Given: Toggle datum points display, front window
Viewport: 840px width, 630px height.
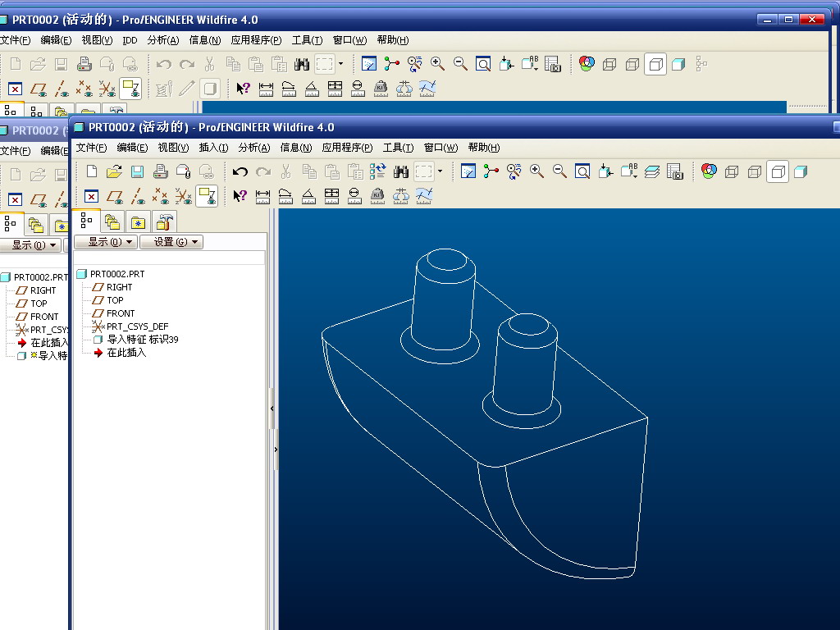Looking at the screenshot, I should tap(160, 197).
